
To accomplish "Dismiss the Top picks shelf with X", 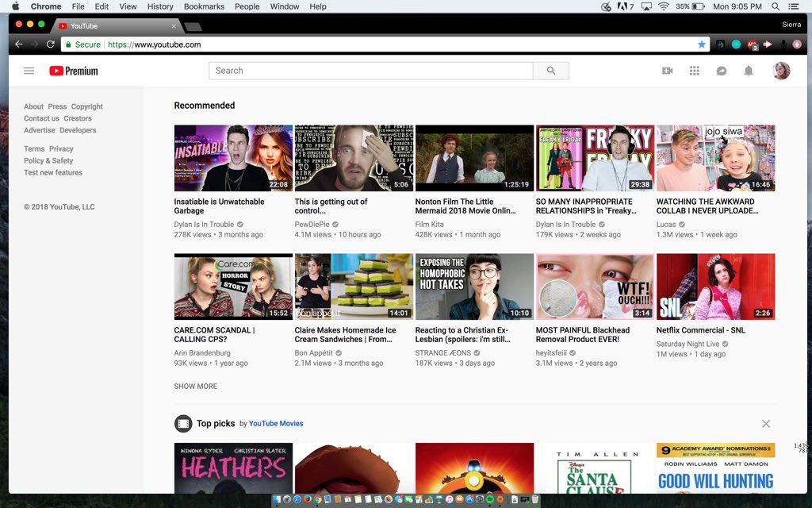I will pyautogui.click(x=766, y=424).
